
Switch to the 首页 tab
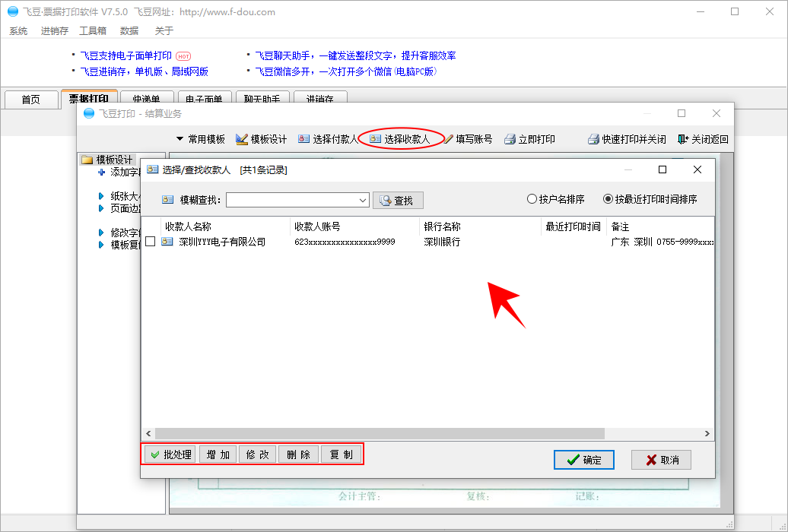coord(31,100)
